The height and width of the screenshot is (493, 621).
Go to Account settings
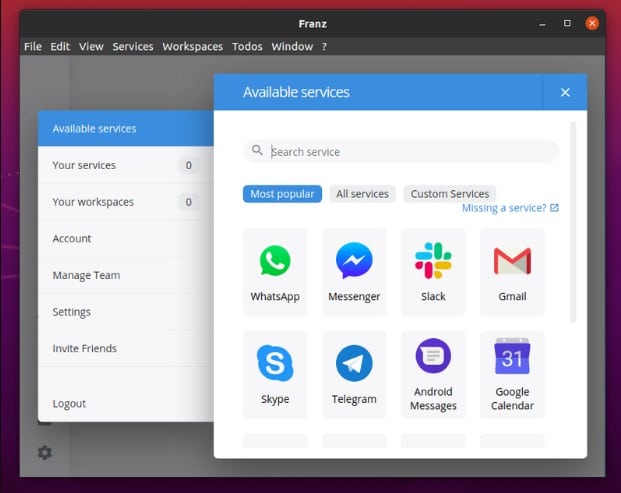tap(126, 238)
